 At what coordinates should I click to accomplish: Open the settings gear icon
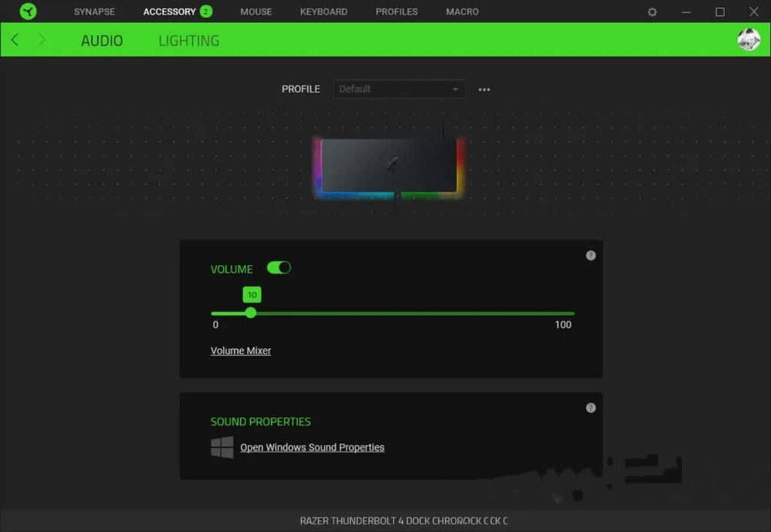click(x=652, y=12)
